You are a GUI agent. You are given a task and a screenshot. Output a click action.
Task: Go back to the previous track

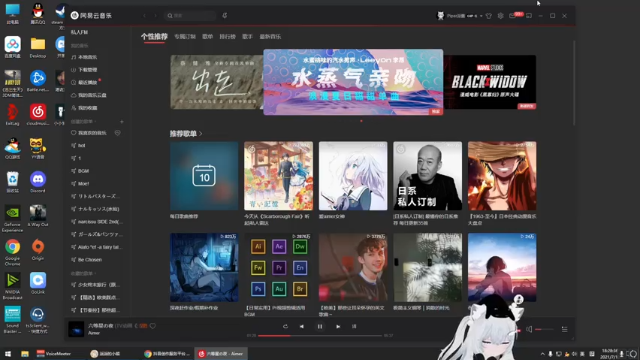click(x=302, y=327)
